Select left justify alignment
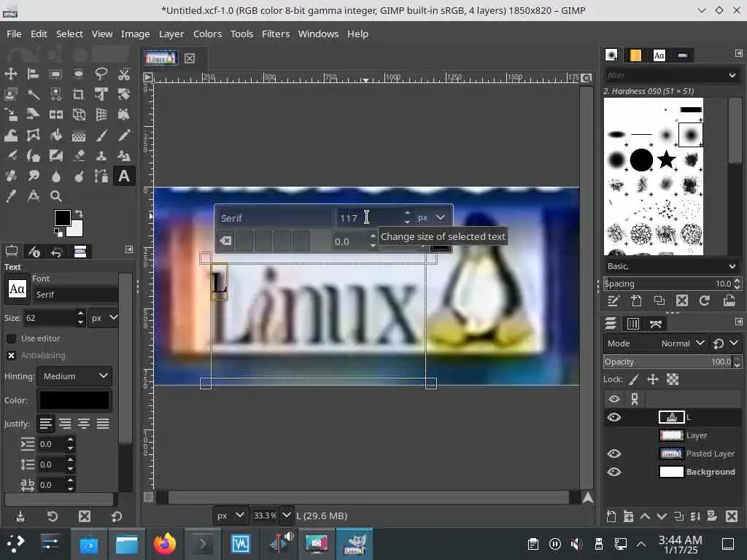This screenshot has width=747, height=560. pyautogui.click(x=46, y=424)
